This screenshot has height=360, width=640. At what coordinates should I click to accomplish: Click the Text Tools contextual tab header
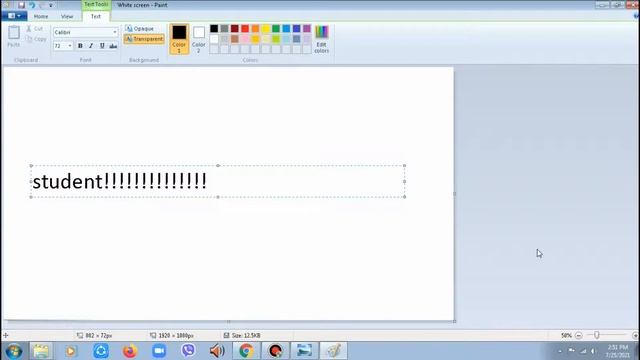(x=96, y=4)
